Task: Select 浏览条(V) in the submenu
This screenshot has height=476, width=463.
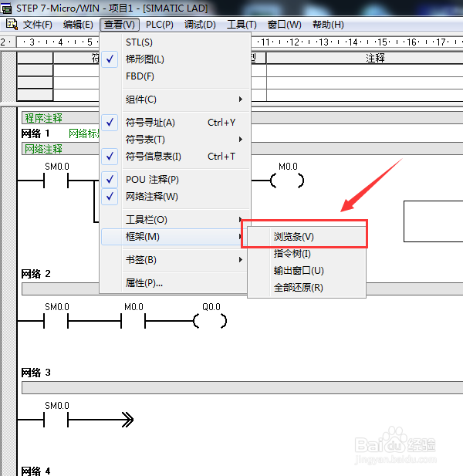Action: pos(306,237)
